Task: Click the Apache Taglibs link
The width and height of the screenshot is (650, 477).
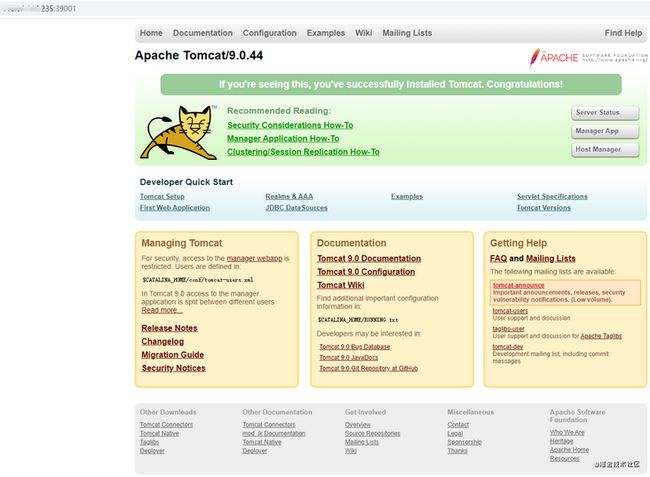Action: 601,336
